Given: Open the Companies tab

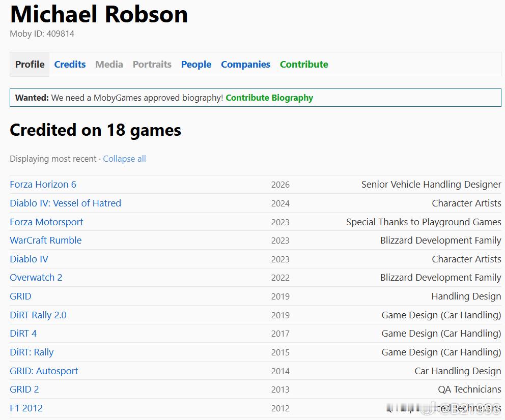Looking at the screenshot, I should (x=245, y=64).
